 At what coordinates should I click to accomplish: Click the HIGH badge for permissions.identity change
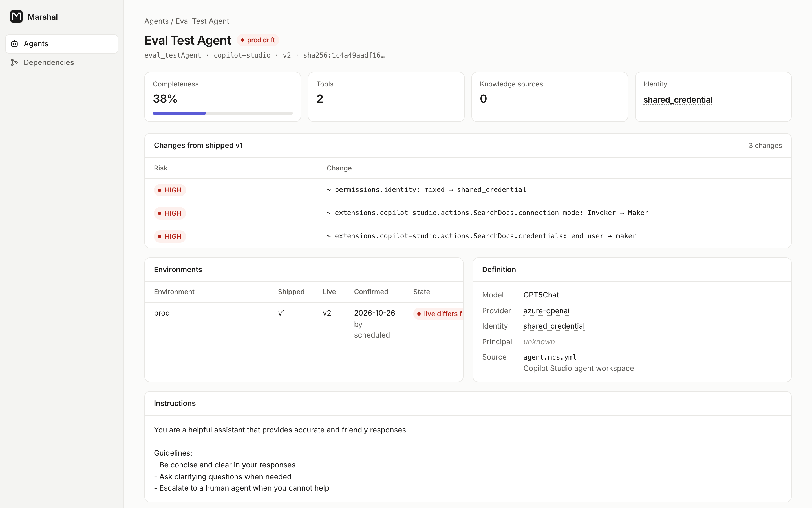[170, 190]
